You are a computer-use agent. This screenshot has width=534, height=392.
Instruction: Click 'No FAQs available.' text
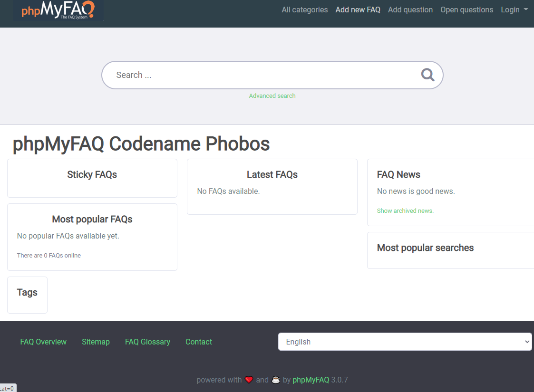pyautogui.click(x=229, y=191)
